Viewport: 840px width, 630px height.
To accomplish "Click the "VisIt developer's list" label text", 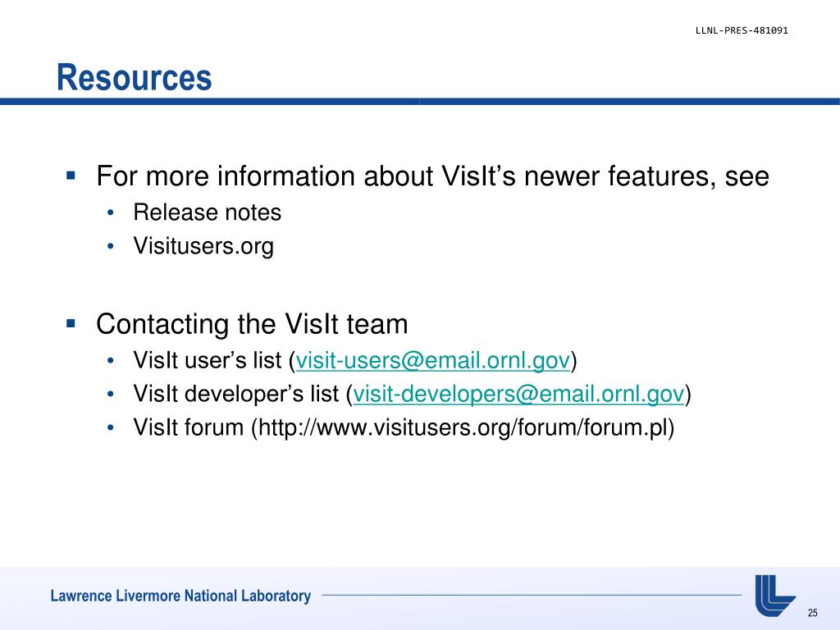I will tap(235, 395).
